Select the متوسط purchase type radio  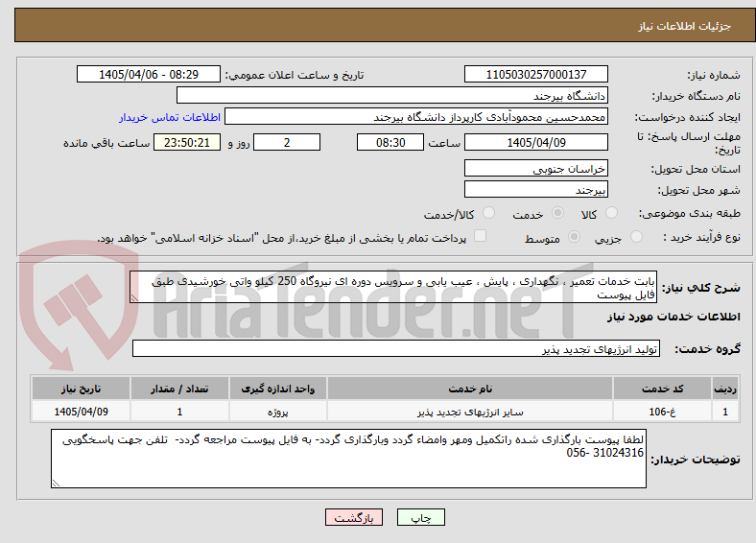pos(575,236)
